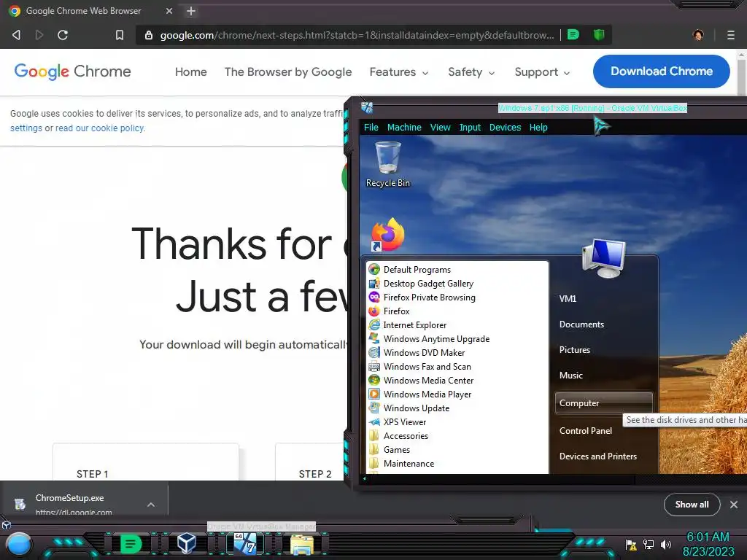This screenshot has height=560, width=747.
Task: Click the volume speaker tray icon
Action: (666, 544)
